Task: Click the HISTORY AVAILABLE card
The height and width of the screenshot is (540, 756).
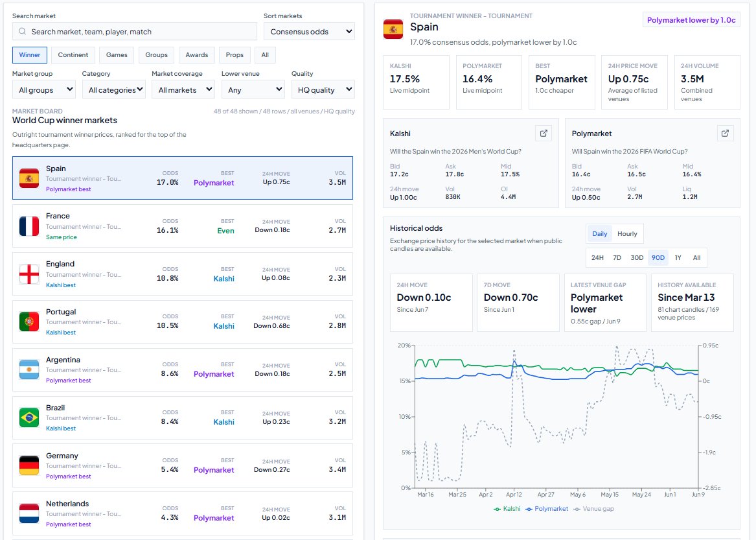Action: (693, 303)
